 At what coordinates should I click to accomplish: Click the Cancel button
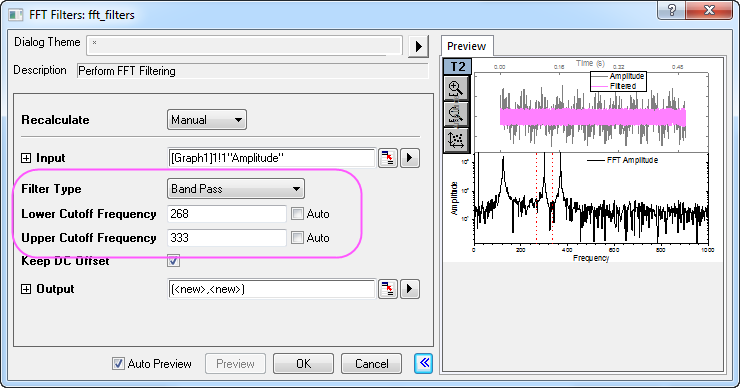[x=371, y=363]
